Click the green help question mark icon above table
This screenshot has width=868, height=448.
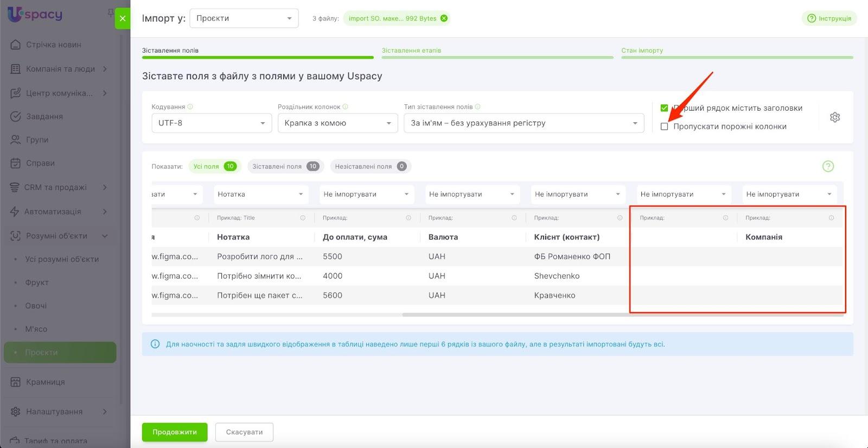[827, 166]
